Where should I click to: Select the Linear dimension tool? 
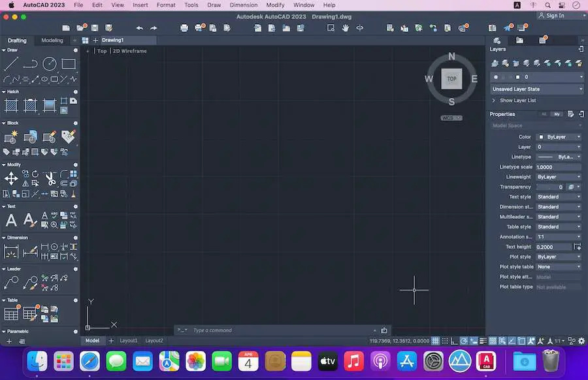(x=10, y=251)
